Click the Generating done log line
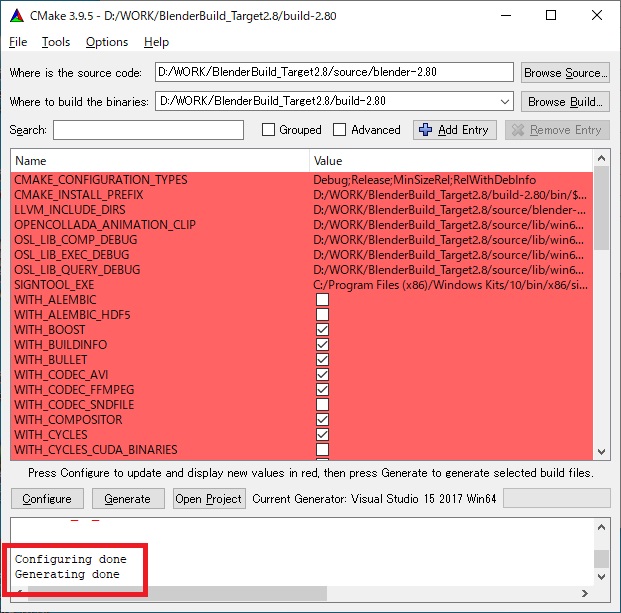621x613 pixels. pyautogui.click(x=67, y=574)
